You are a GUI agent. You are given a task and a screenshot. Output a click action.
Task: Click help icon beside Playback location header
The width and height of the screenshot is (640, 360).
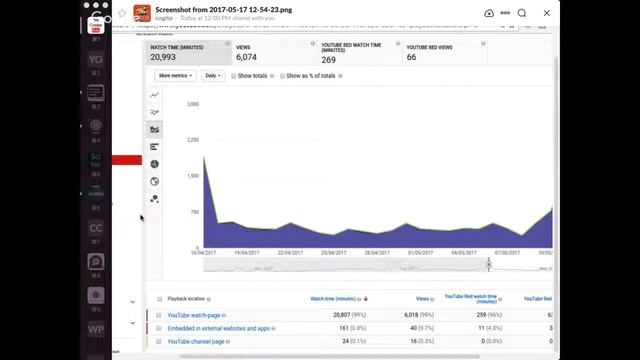(x=209, y=299)
